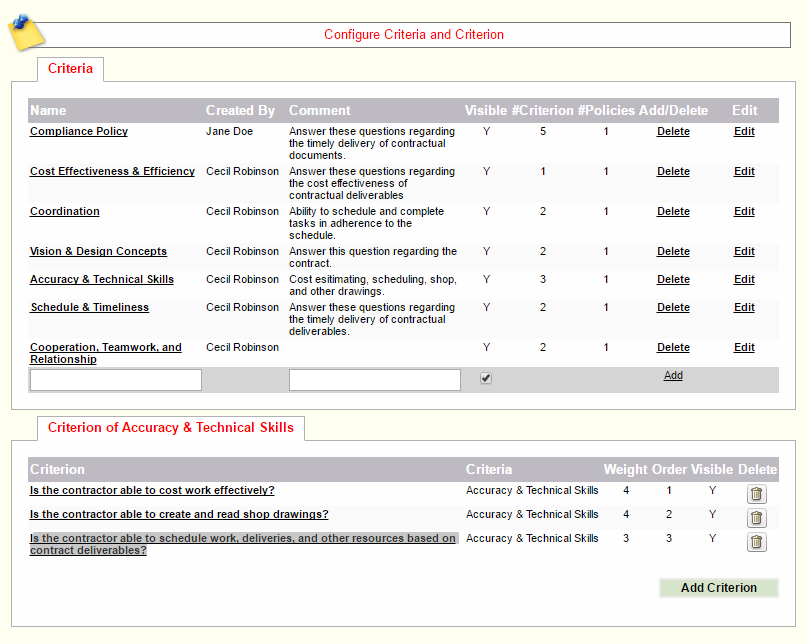Open Cost Effectiveness & Efficiency criteria
The height and width of the screenshot is (644, 808).
tap(112, 172)
